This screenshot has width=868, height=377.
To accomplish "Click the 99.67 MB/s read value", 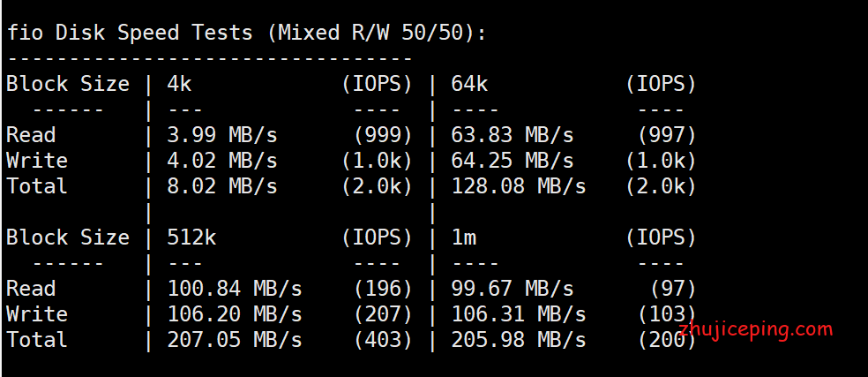I will click(x=513, y=290).
